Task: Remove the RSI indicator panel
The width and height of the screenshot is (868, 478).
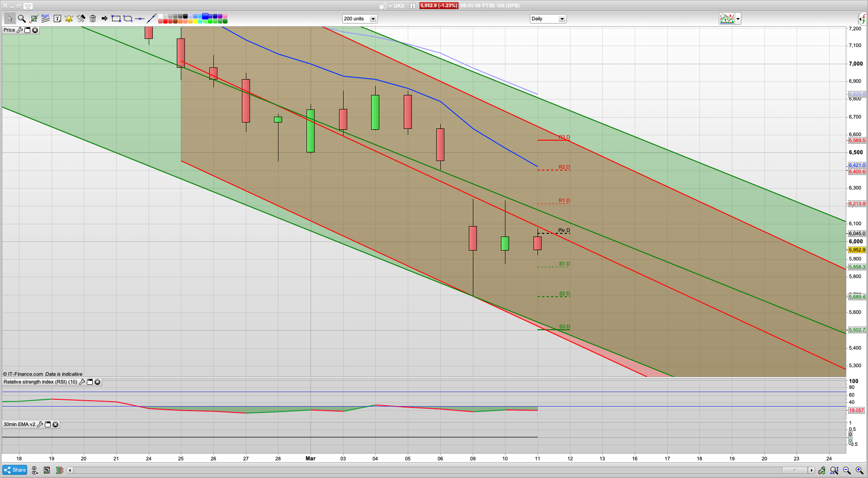Action: [x=97, y=382]
